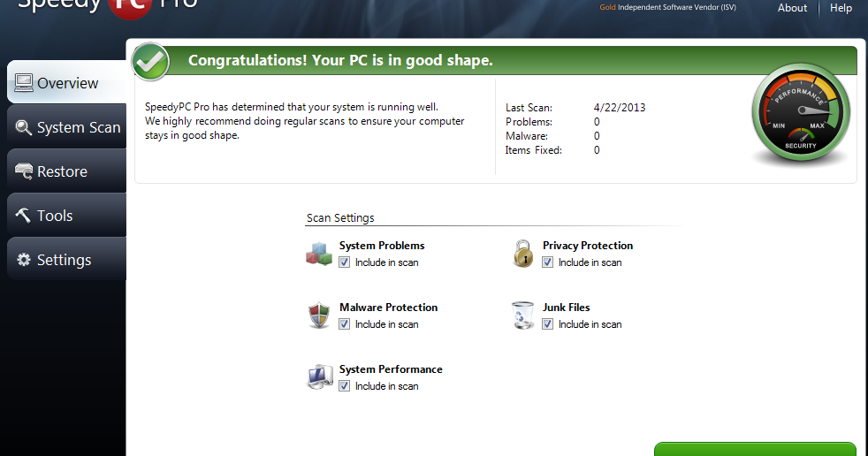This screenshot has width=868, height=456.
Task: Click the green checkmark status icon
Action: [x=150, y=62]
